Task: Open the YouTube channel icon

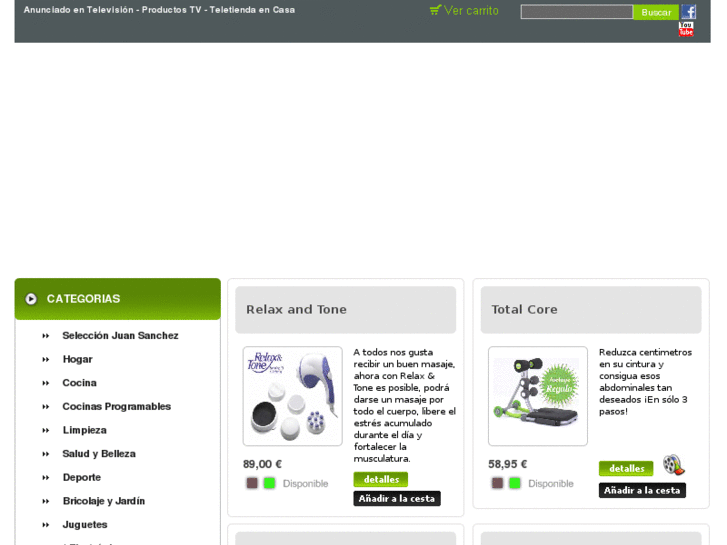Action: click(686, 29)
